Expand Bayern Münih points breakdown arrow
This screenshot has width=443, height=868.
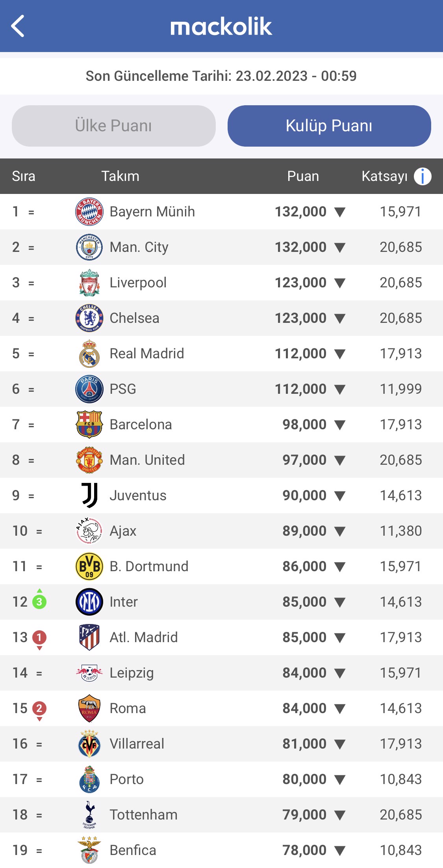click(x=339, y=211)
